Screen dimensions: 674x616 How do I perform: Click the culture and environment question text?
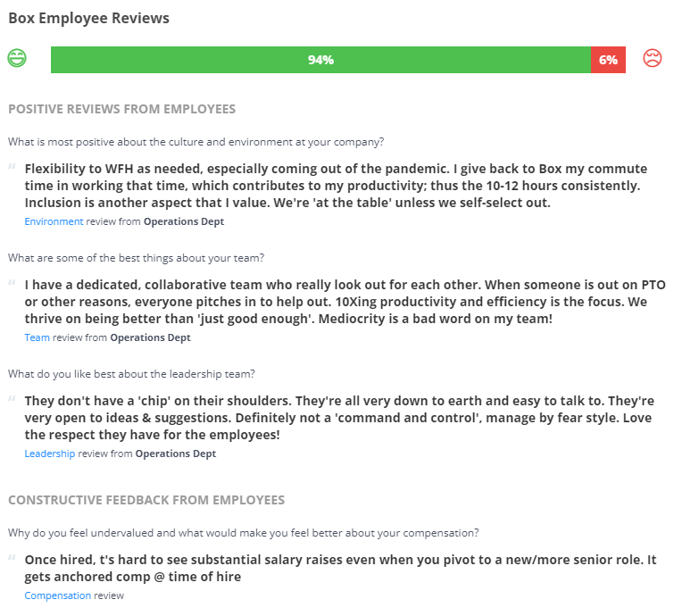(196, 142)
